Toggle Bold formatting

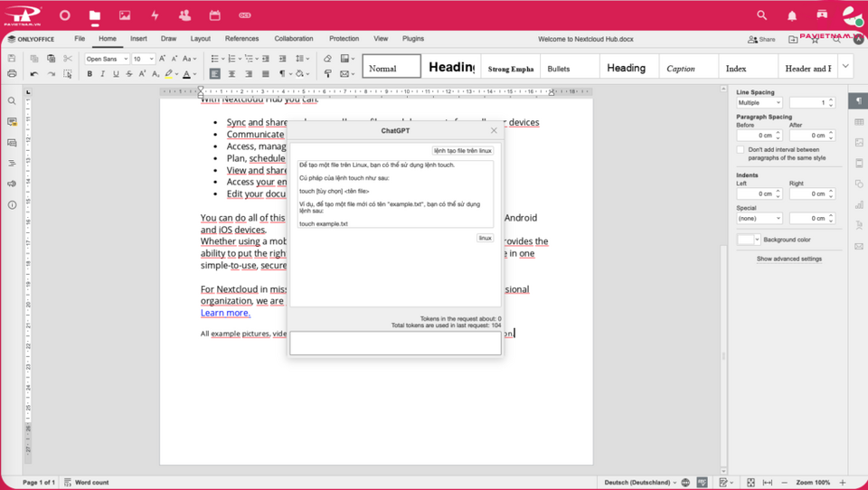(x=90, y=73)
